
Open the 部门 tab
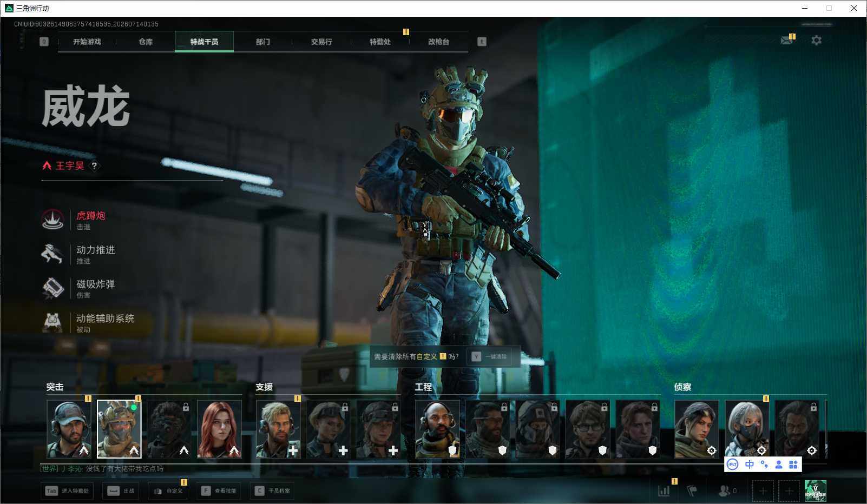[263, 42]
